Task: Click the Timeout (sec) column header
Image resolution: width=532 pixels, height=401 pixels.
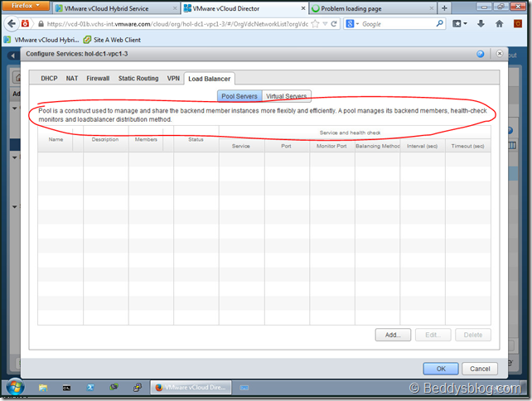Action: pos(468,146)
